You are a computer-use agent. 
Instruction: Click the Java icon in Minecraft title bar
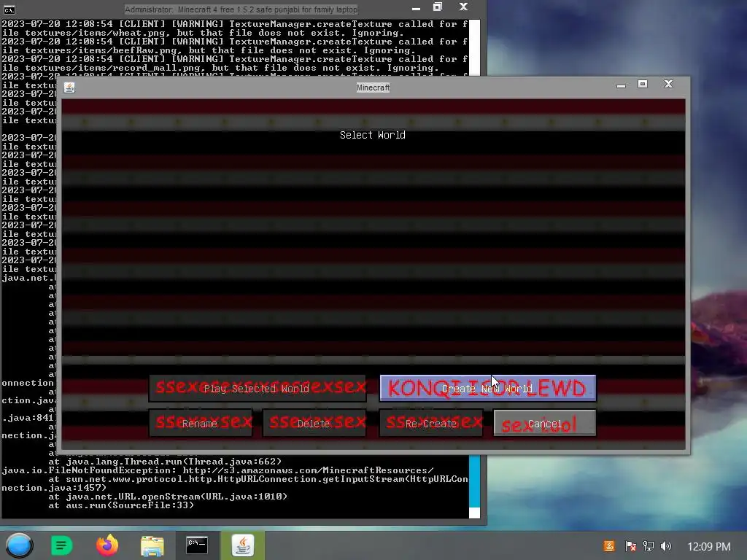[69, 87]
